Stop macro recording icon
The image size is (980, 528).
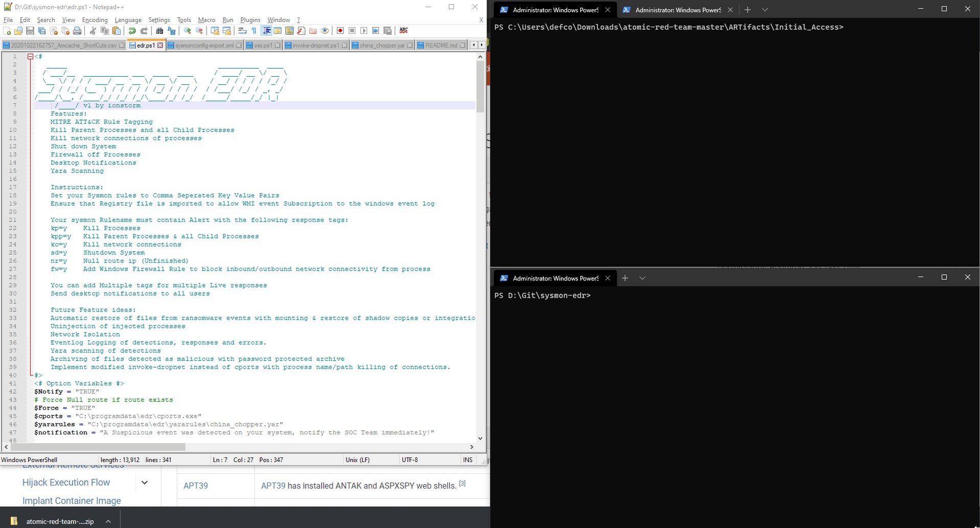(x=352, y=31)
